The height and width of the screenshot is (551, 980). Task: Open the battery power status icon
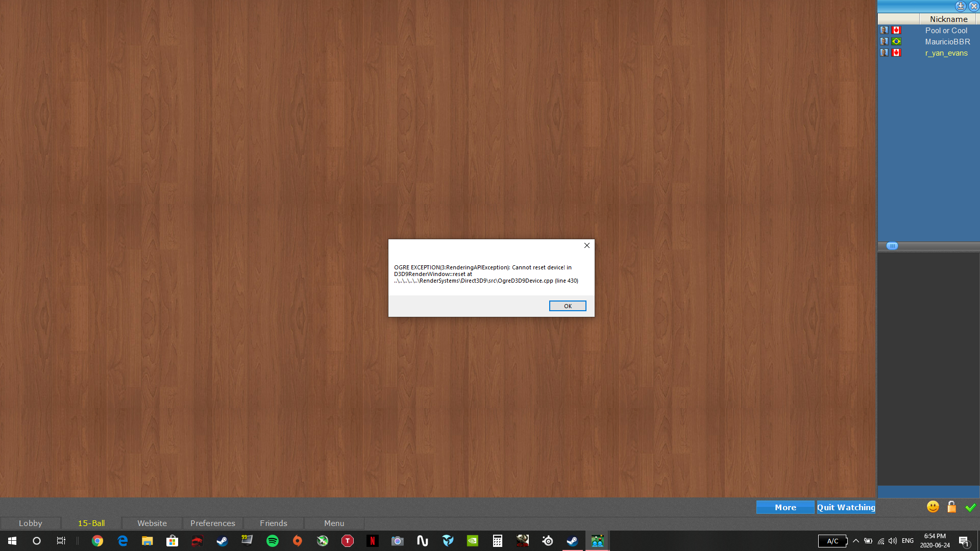pyautogui.click(x=868, y=541)
